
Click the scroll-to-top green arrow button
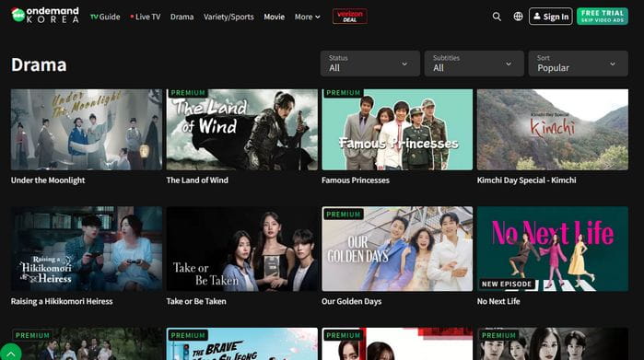(x=11, y=353)
